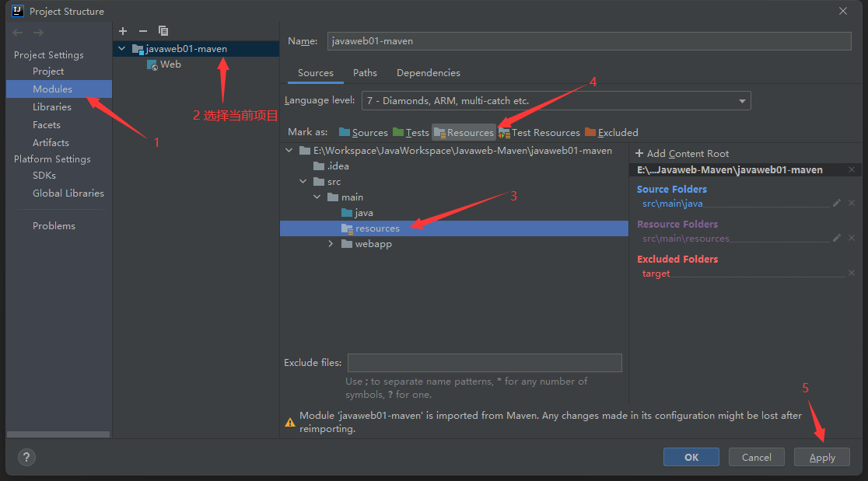This screenshot has height=481, width=868.
Task: Click the copy module icon
Action: click(163, 31)
